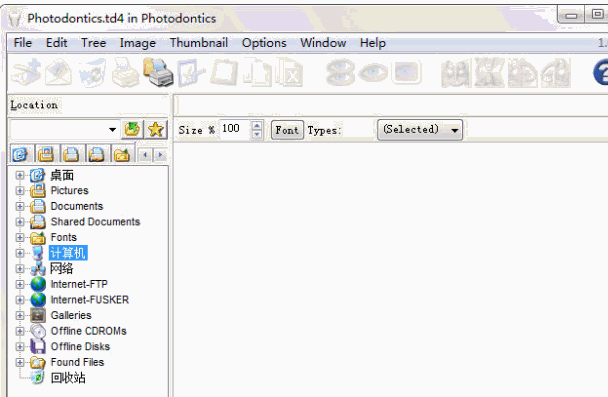Click the copy pages toolbar icon
The image size is (608, 397).
(257, 72)
